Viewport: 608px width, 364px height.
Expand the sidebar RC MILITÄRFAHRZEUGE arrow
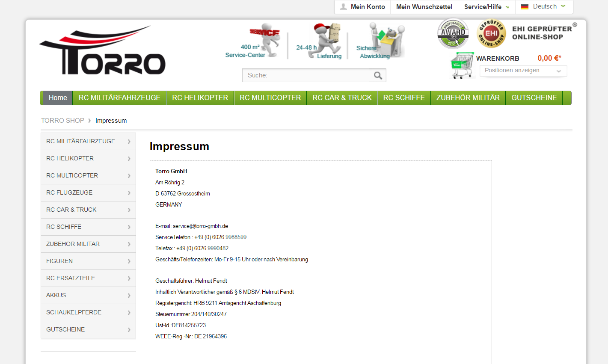coord(129,141)
